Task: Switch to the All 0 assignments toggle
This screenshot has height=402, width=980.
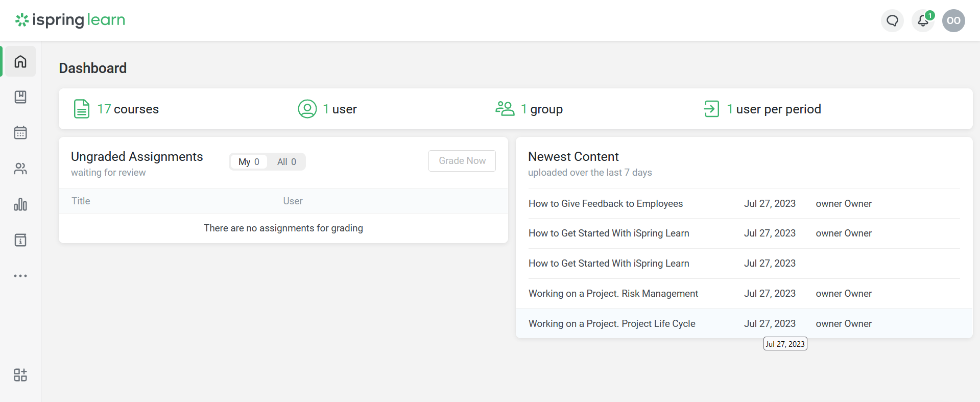Action: pyautogui.click(x=286, y=162)
